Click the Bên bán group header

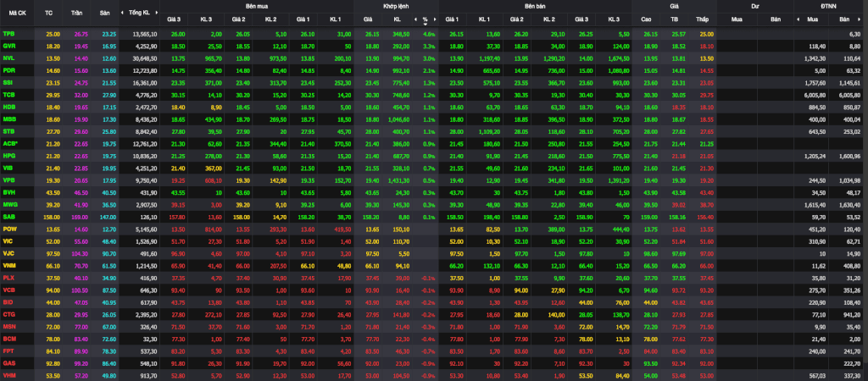pos(535,5)
